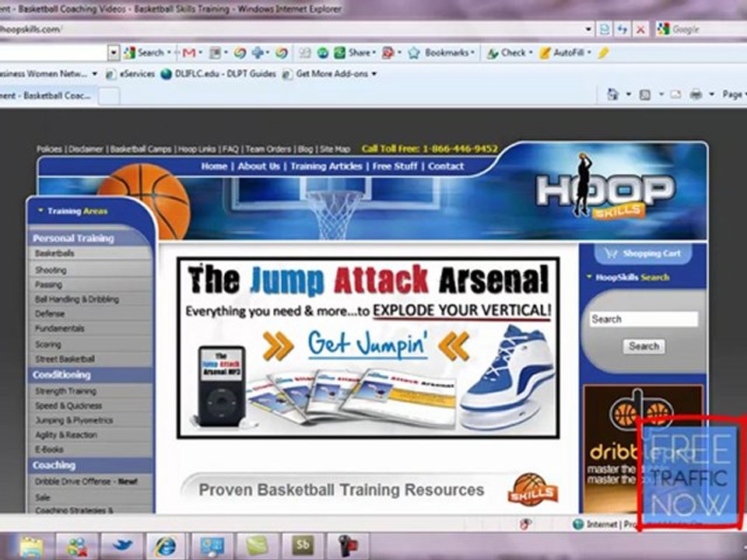This screenshot has height=560, width=747.
Task: Open the Page menu in the command bar
Action: pos(734,94)
